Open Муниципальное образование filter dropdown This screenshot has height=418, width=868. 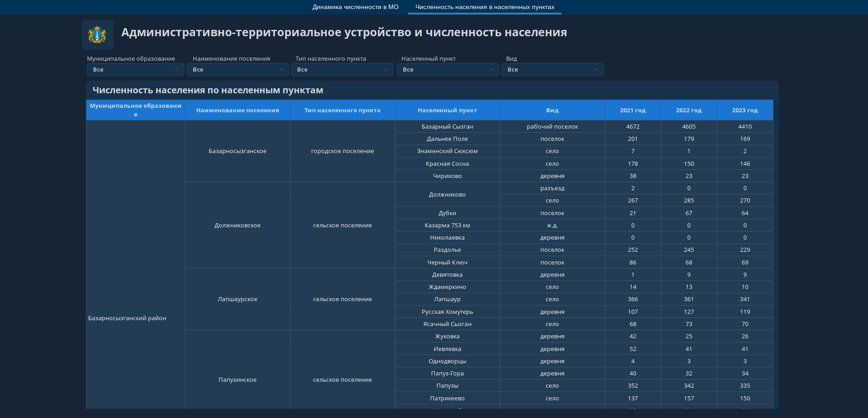(x=135, y=69)
